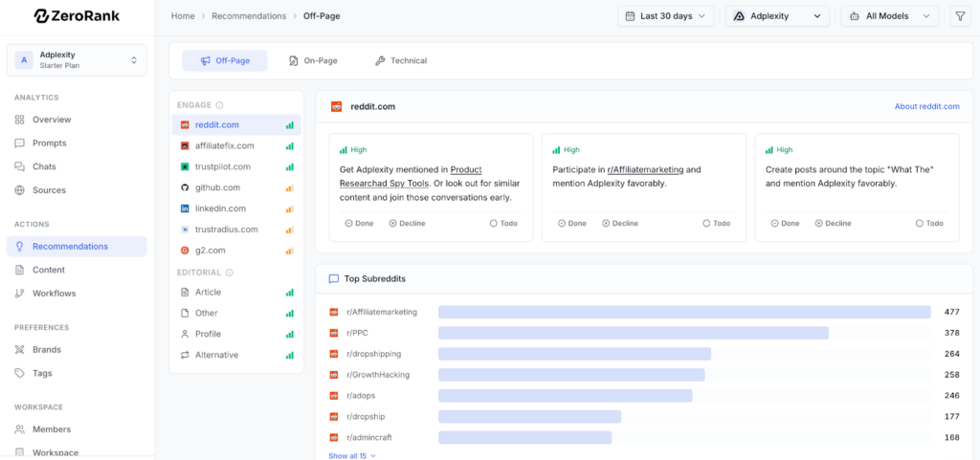Click the Show all 15 link
Image resolution: width=980 pixels, height=460 pixels.
[351, 456]
